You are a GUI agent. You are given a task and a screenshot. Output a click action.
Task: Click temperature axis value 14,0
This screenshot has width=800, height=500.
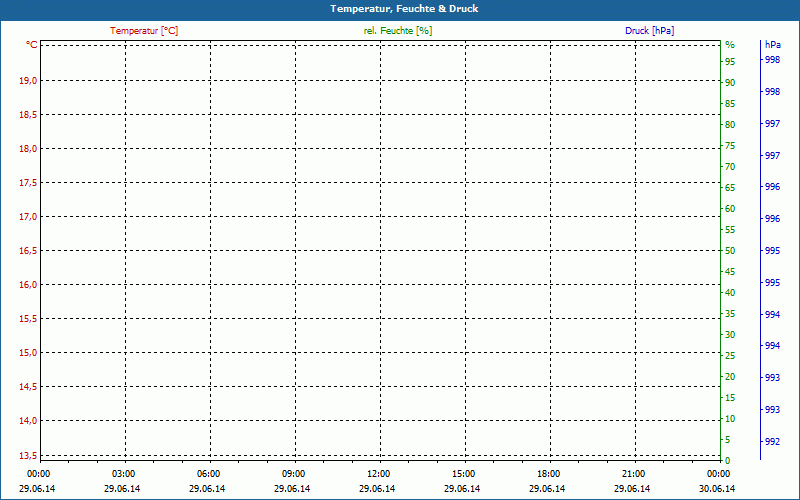[28, 421]
